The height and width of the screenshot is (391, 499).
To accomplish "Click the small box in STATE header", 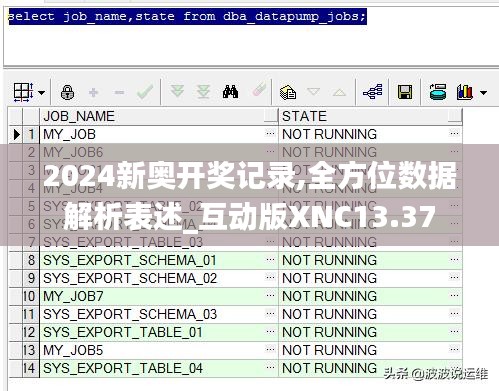I will pos(455,115).
